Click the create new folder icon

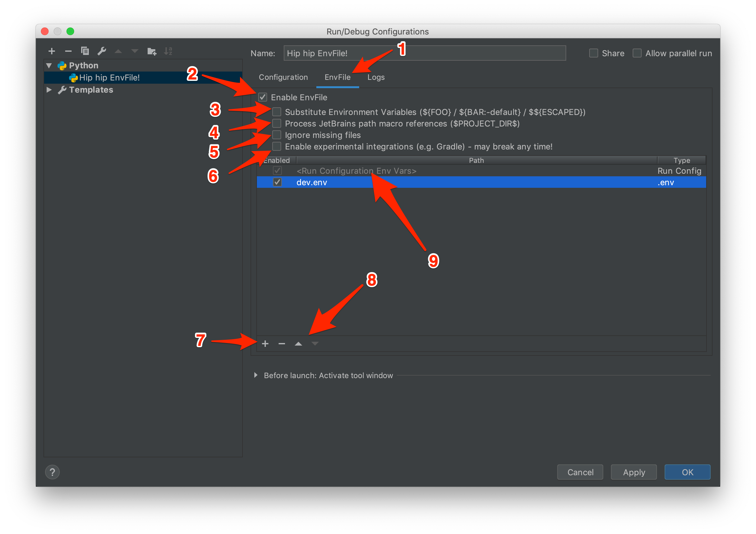tap(152, 51)
